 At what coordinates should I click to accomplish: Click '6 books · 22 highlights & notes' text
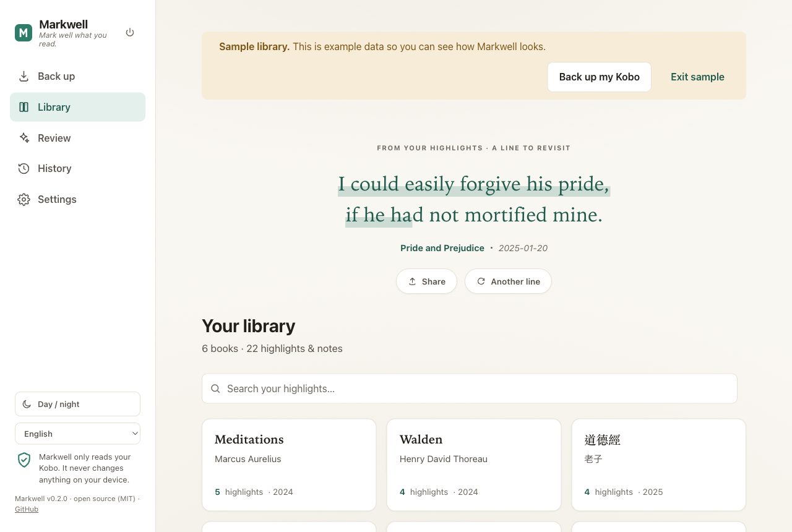[272, 348]
